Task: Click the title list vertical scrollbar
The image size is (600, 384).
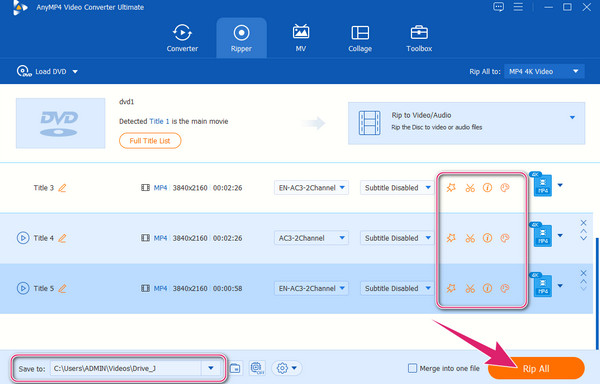Action: (x=597, y=293)
